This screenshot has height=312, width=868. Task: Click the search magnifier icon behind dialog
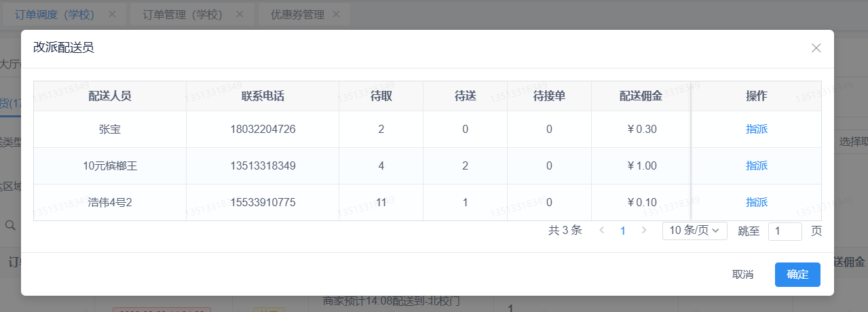tap(10, 225)
